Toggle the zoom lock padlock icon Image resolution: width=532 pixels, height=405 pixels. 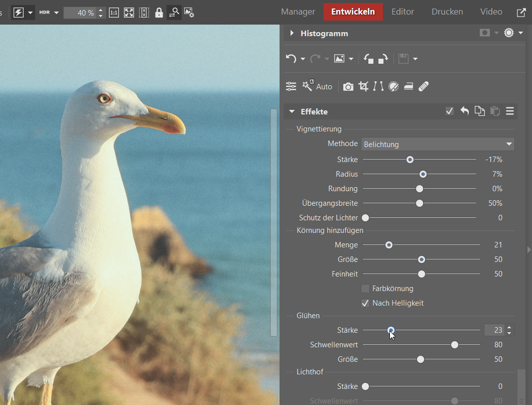[159, 13]
